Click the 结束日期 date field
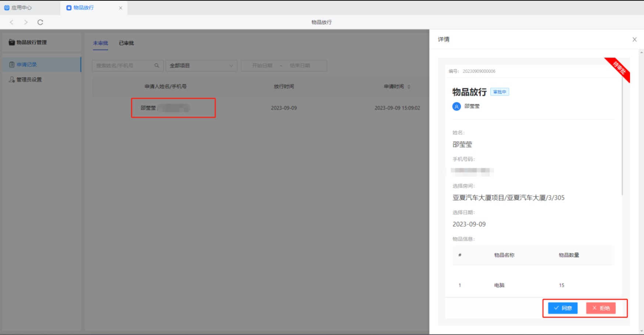The width and height of the screenshot is (644, 335). click(x=300, y=66)
